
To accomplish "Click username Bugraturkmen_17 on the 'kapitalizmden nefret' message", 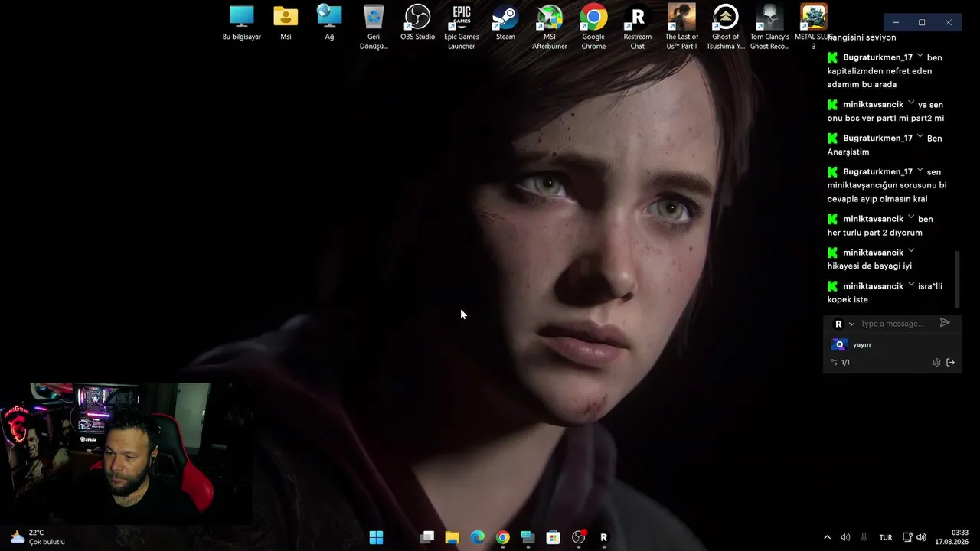I will coord(877,57).
